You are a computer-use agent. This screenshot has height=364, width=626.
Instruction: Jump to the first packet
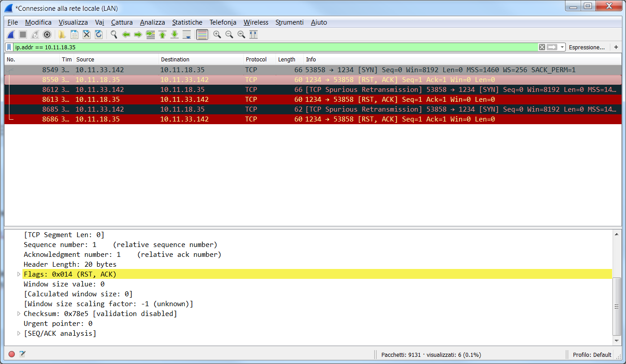pos(162,35)
